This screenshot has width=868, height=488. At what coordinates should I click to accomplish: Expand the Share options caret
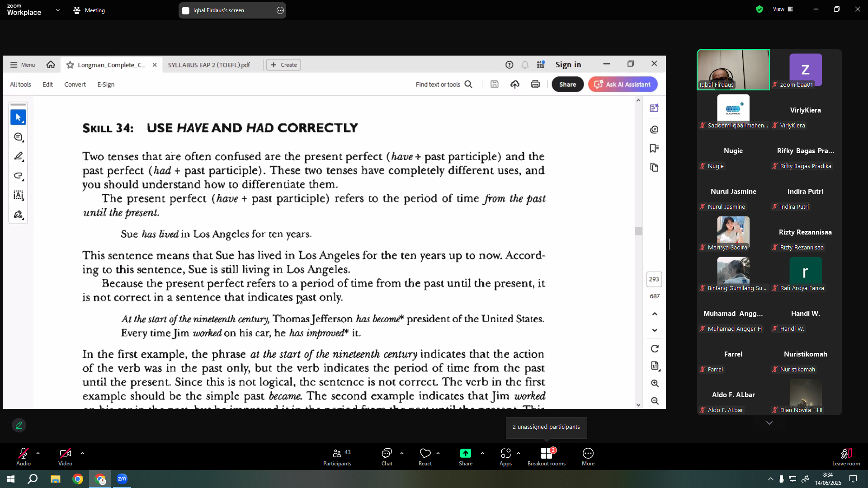point(482,453)
